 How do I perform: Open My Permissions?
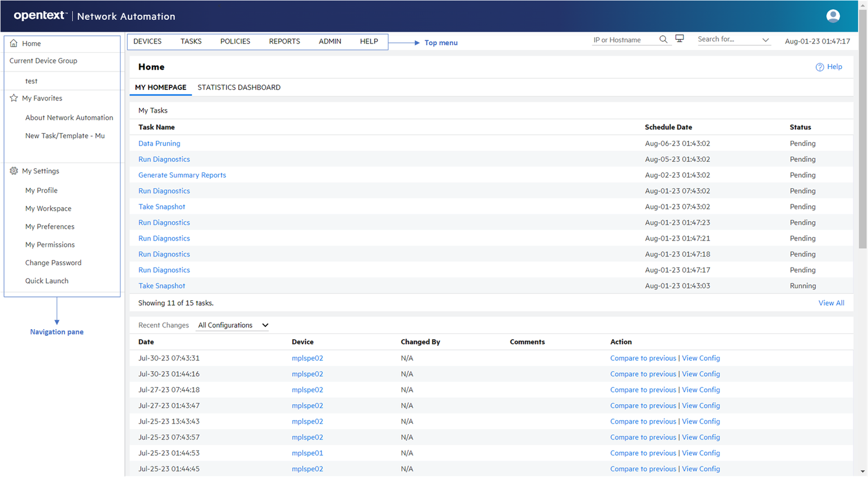[50, 245]
